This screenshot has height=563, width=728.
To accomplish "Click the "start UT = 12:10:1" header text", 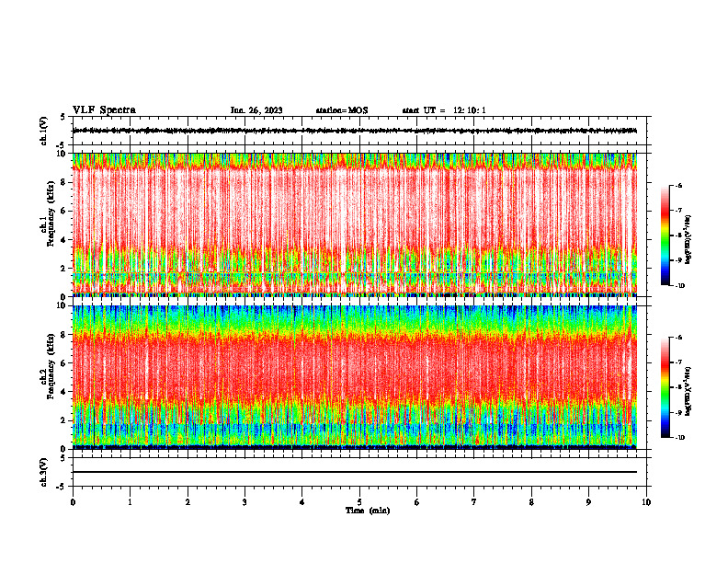I will pos(444,110).
